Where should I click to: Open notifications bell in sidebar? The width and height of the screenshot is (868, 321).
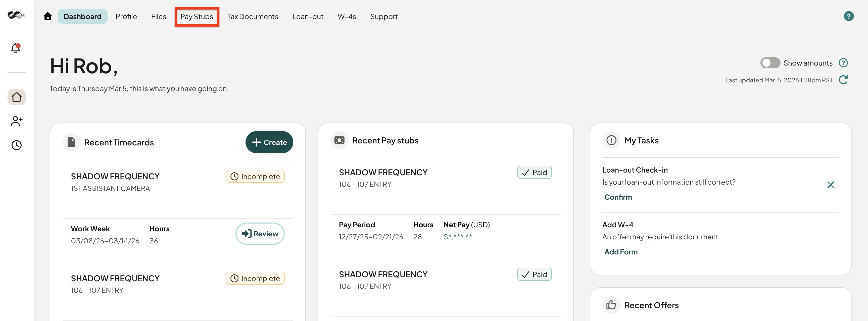pos(16,48)
